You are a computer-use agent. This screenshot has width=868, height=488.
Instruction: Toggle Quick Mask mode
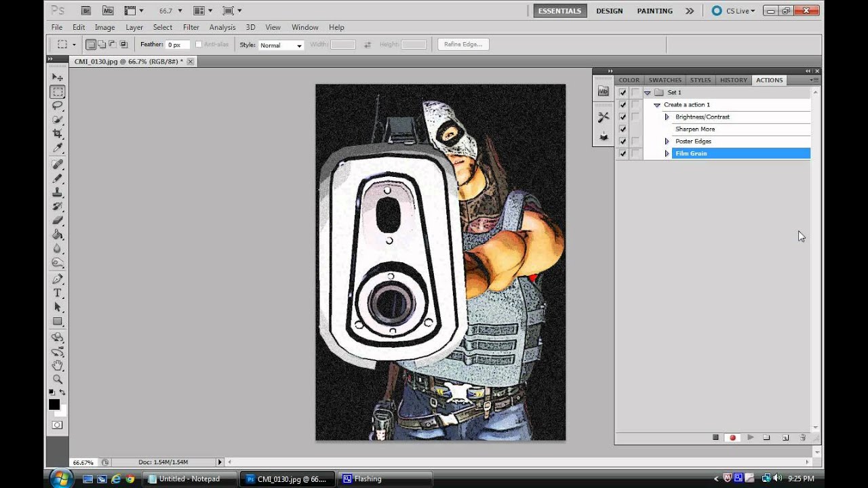click(58, 425)
